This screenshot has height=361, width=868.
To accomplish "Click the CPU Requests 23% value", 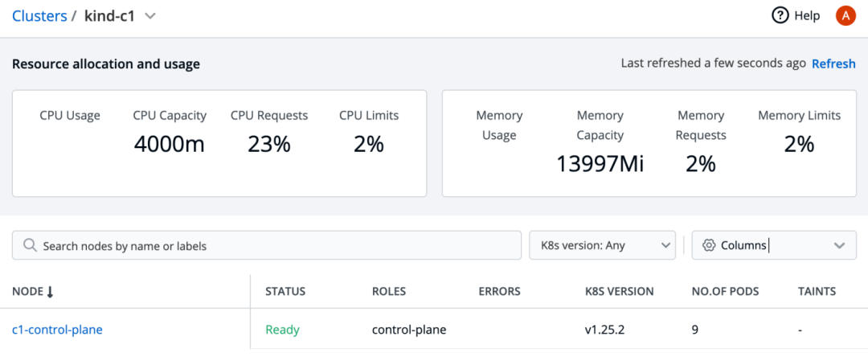I will (x=268, y=144).
